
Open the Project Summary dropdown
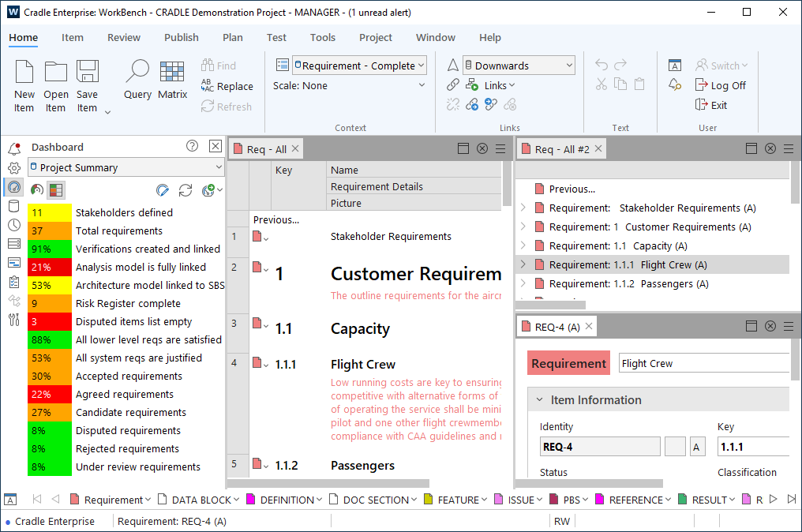pos(126,167)
